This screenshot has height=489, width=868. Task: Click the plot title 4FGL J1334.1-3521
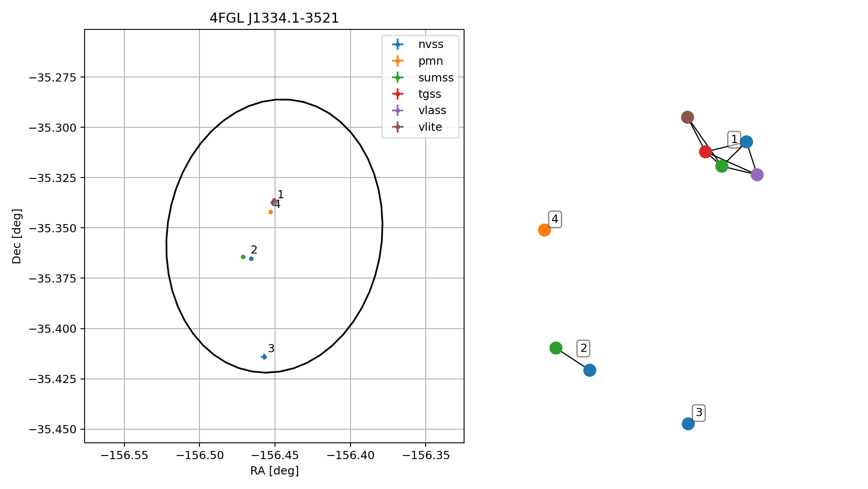[274, 18]
